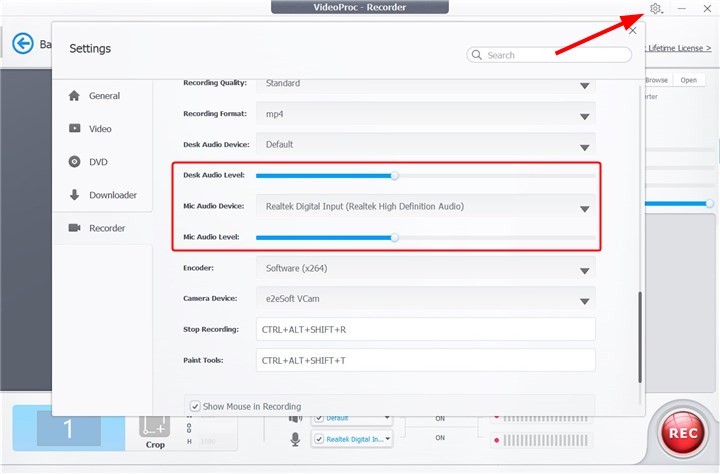Click the search magnifier icon
The width and height of the screenshot is (720, 474).
pyautogui.click(x=477, y=55)
